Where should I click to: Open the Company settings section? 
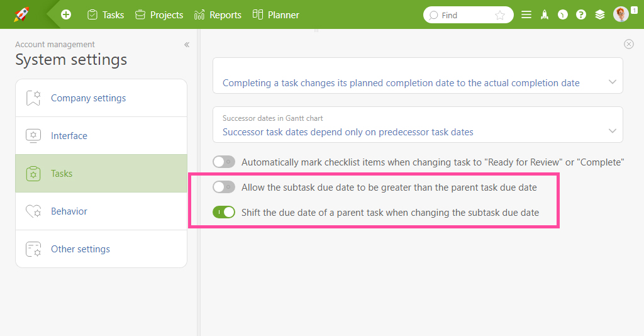(x=101, y=98)
